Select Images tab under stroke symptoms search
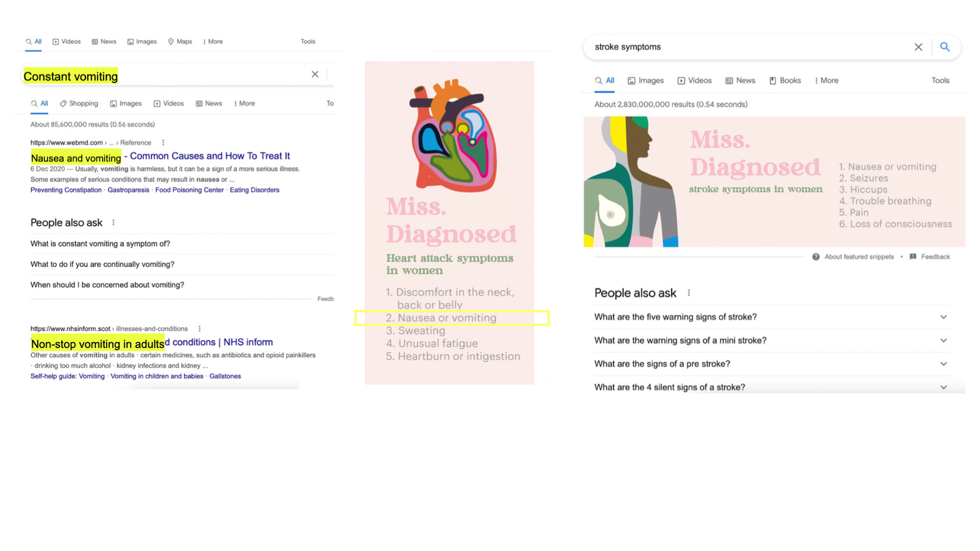980x551 pixels. 646,81
